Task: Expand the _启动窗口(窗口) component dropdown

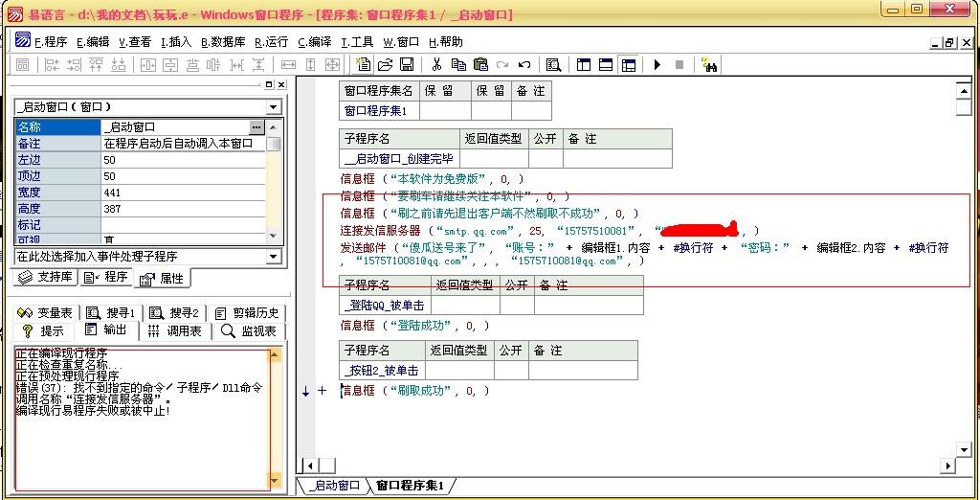Action: [274, 107]
